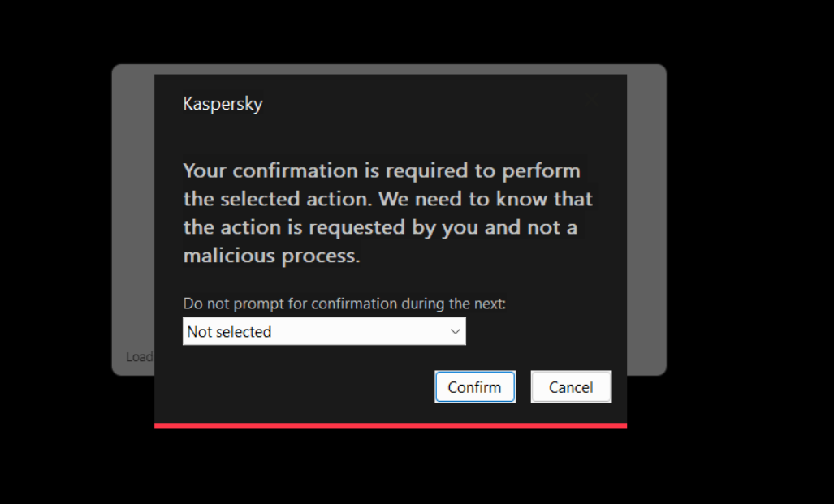
Task: Close the Kaspersky dialog with faint X
Action: (592, 98)
